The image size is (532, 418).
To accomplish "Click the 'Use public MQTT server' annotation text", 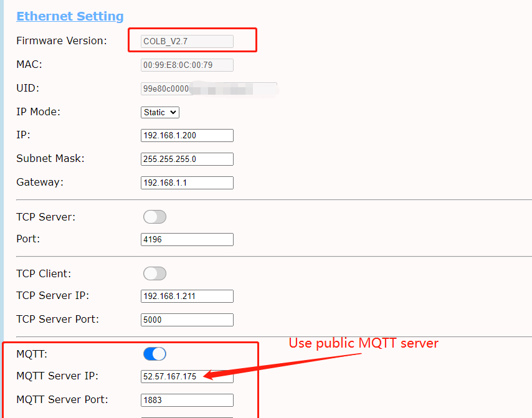I will point(363,343).
